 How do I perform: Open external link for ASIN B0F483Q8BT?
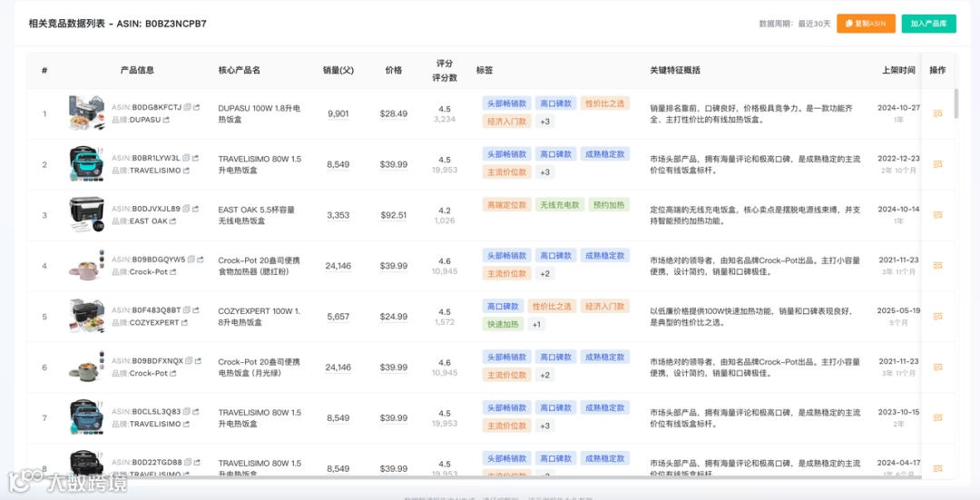point(196,310)
